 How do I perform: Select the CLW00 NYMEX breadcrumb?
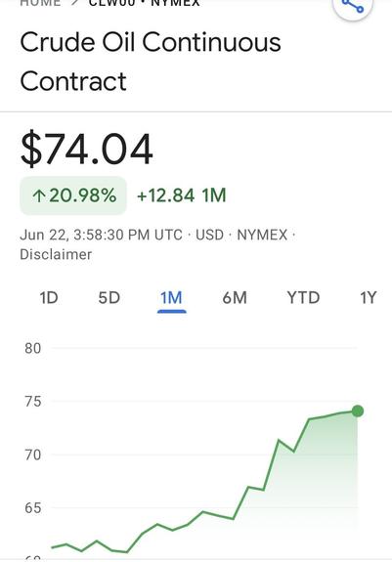point(144,3)
